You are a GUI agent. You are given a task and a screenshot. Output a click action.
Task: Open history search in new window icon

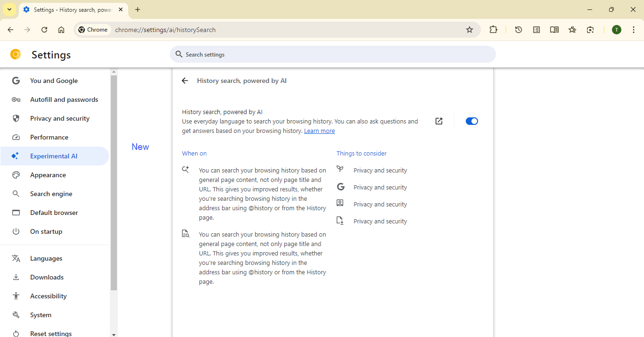click(x=439, y=121)
